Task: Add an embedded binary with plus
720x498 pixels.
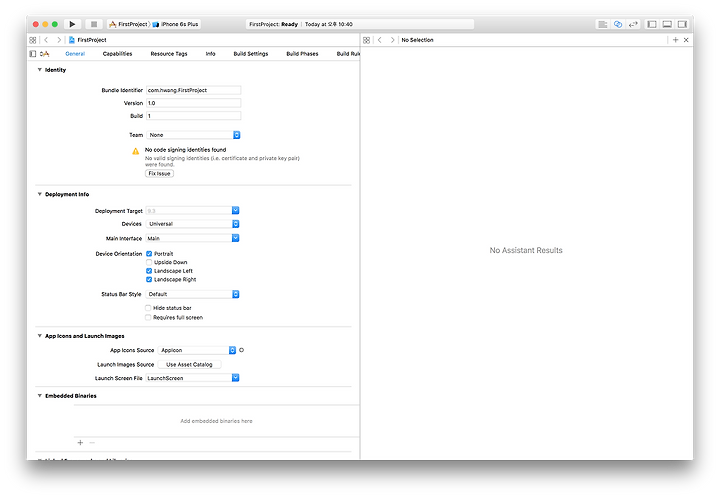Action: point(80,442)
